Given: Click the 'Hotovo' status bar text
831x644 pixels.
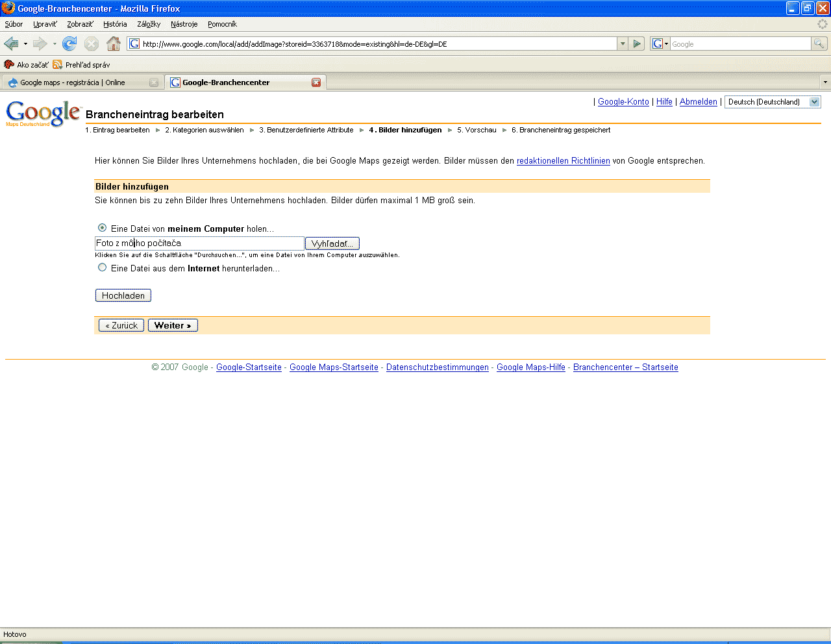Looking at the screenshot, I should (x=15, y=634).
